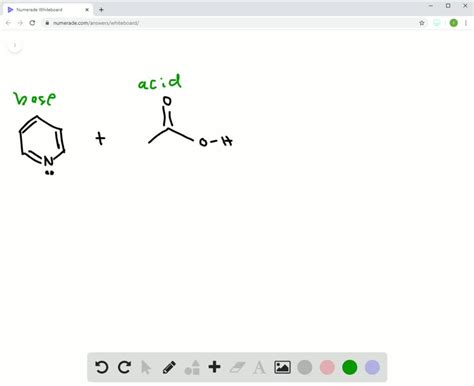Pick the pink pen color
This screenshot has height=386, width=474.
327,367
